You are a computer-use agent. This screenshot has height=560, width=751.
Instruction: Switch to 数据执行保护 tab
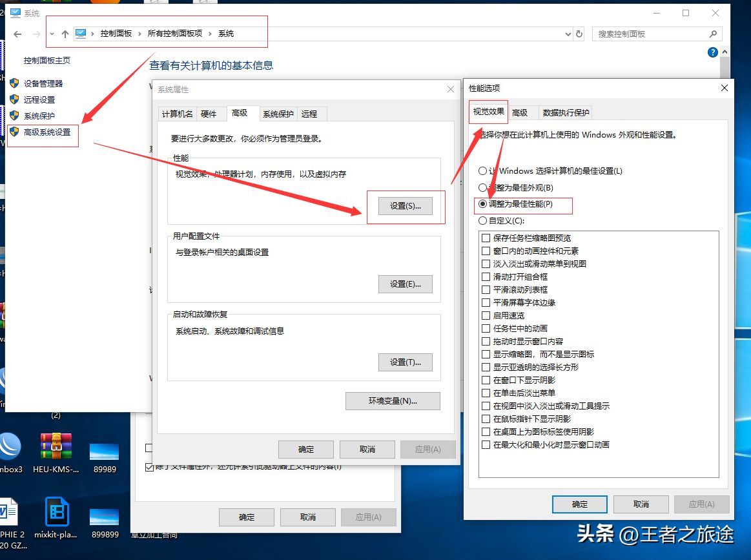[566, 112]
